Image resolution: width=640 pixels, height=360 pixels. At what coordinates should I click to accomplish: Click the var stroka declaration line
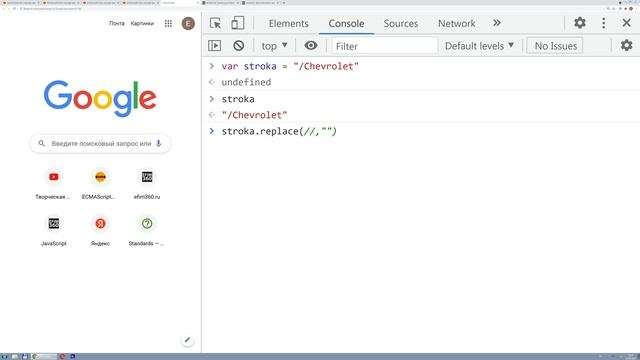(x=290, y=66)
